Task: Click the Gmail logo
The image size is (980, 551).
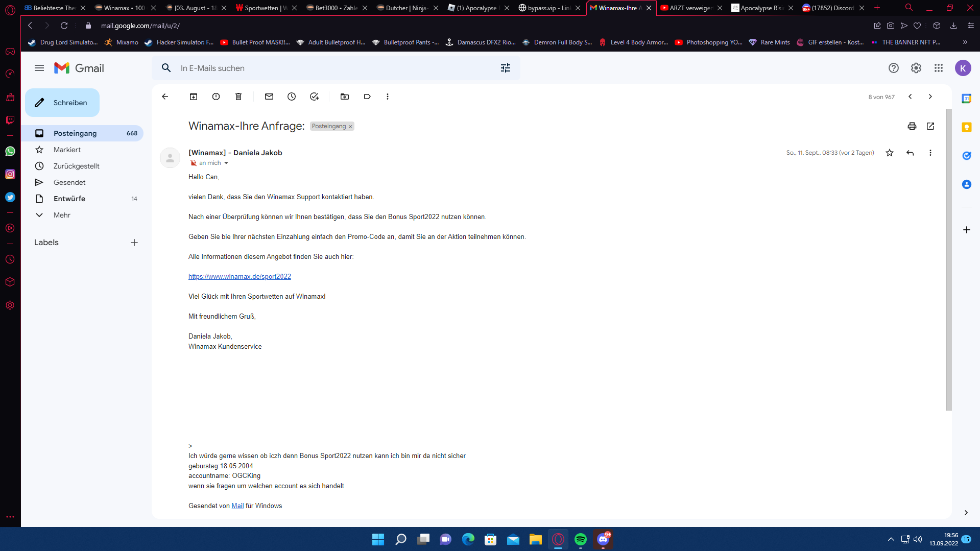Action: click(79, 68)
